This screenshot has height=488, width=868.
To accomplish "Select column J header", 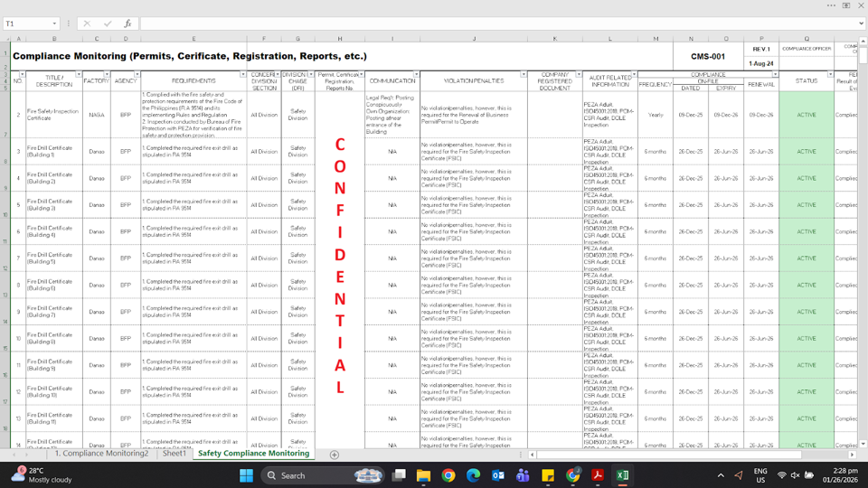I will point(474,39).
